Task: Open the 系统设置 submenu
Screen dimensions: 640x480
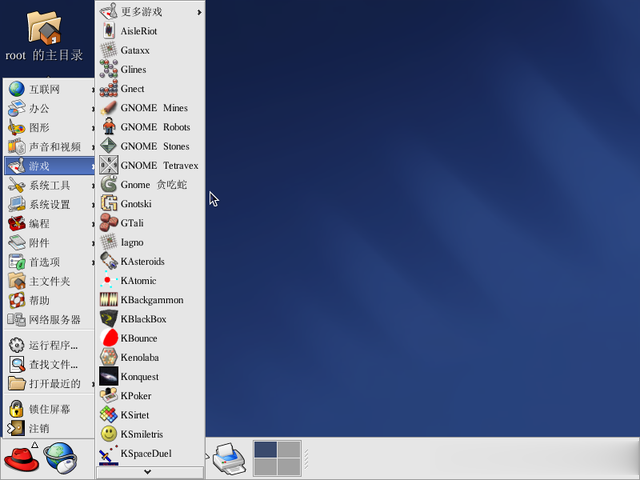Action: (50, 204)
